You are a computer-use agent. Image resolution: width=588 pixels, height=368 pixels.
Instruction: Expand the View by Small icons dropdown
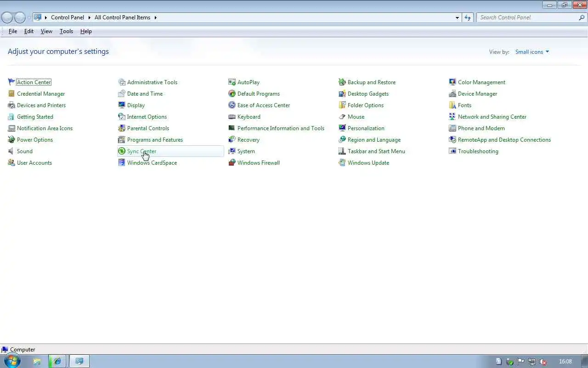pyautogui.click(x=532, y=52)
